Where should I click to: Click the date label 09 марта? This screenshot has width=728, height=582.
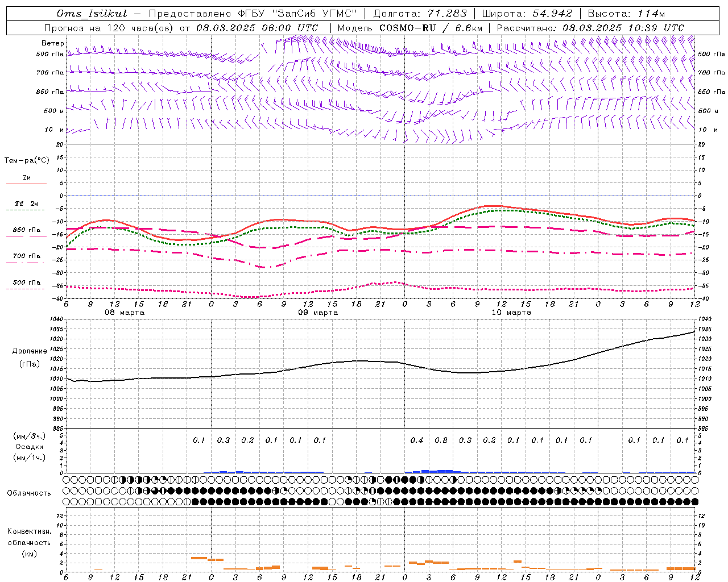point(318,313)
